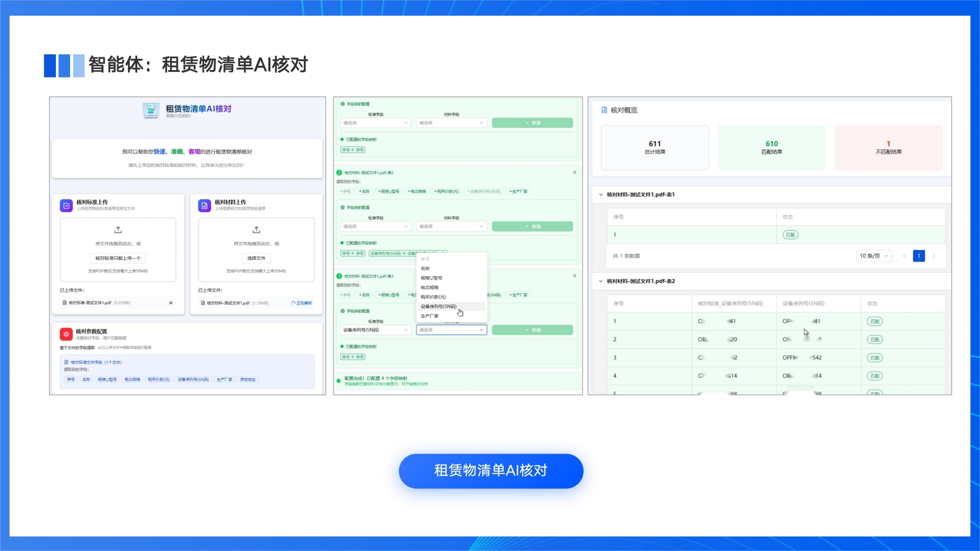Click upload arrow icon in 核对材料 dropzone
This screenshot has height=551, width=980.
pos(256,230)
